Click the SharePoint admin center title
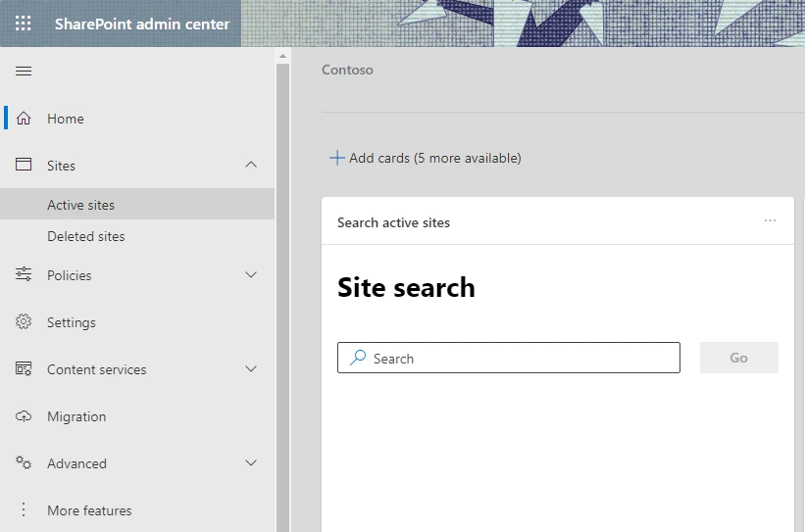This screenshot has height=532, width=805. (x=142, y=24)
